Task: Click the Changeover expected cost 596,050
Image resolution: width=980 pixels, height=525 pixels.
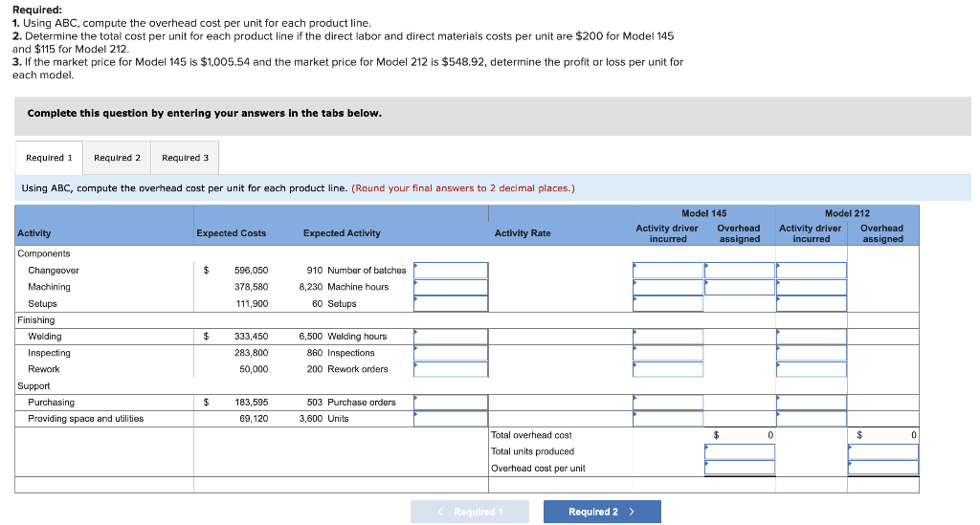Action: (x=251, y=271)
